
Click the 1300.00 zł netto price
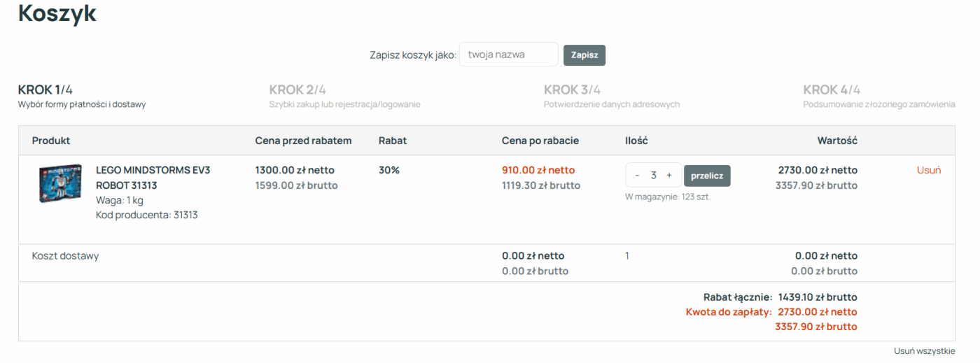295,170
